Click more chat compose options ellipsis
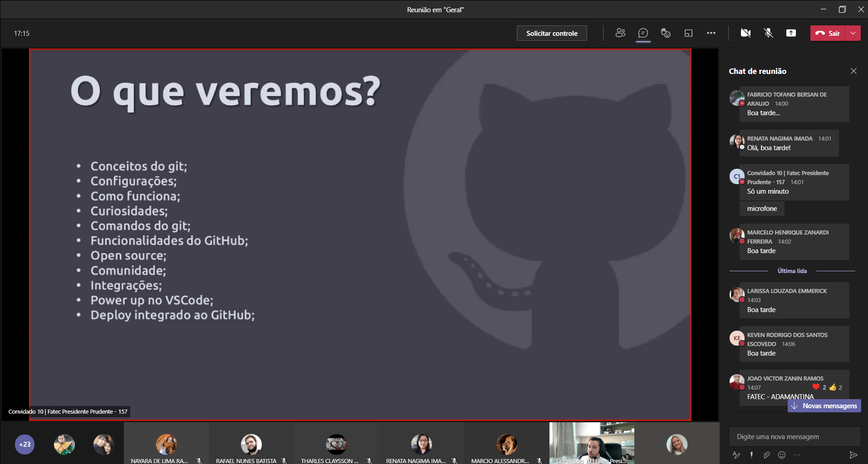Screen dimensions: 868x464 pos(797,455)
